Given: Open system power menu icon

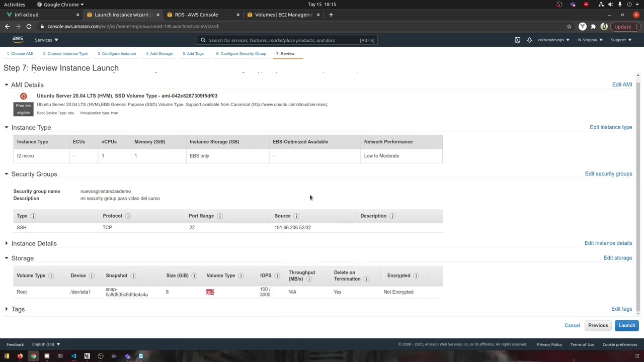Looking at the screenshot, I should pyautogui.click(x=629, y=5).
